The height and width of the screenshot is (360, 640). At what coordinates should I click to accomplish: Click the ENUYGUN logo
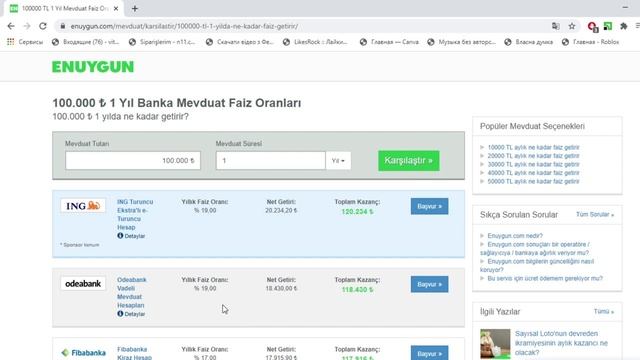pyautogui.click(x=93, y=67)
